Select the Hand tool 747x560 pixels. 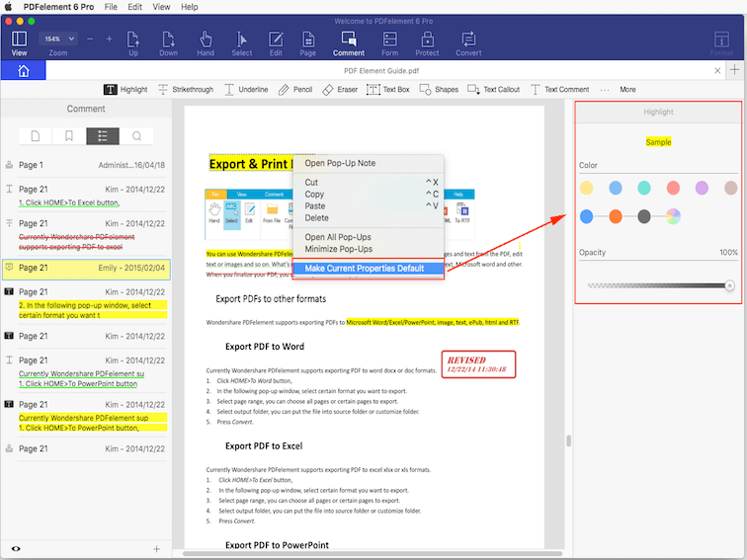click(206, 43)
